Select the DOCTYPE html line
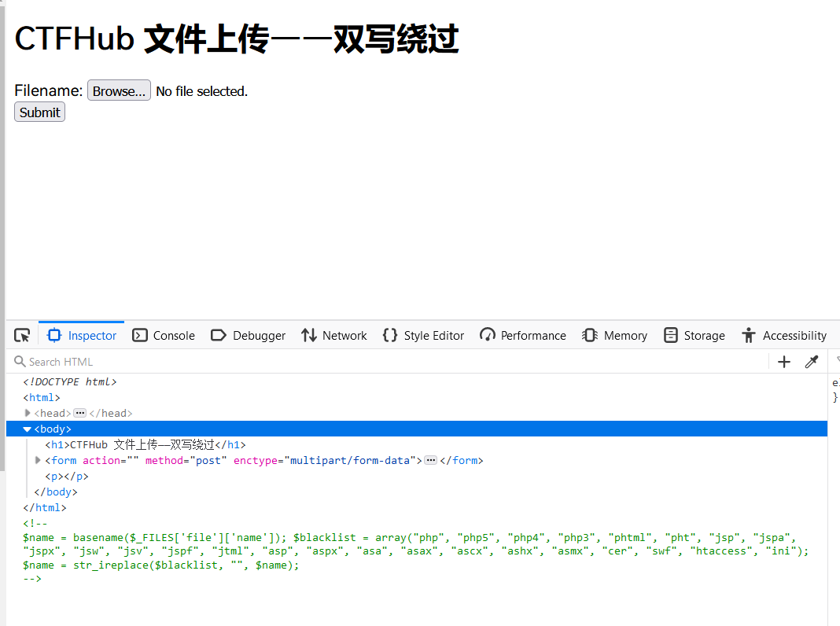This screenshot has height=626, width=840. pyautogui.click(x=70, y=381)
